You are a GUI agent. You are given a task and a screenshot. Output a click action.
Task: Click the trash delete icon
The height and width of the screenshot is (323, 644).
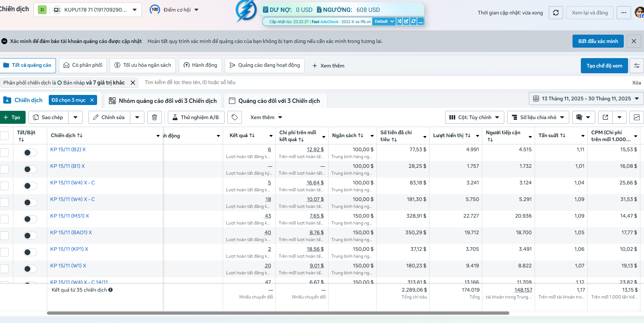155,117
